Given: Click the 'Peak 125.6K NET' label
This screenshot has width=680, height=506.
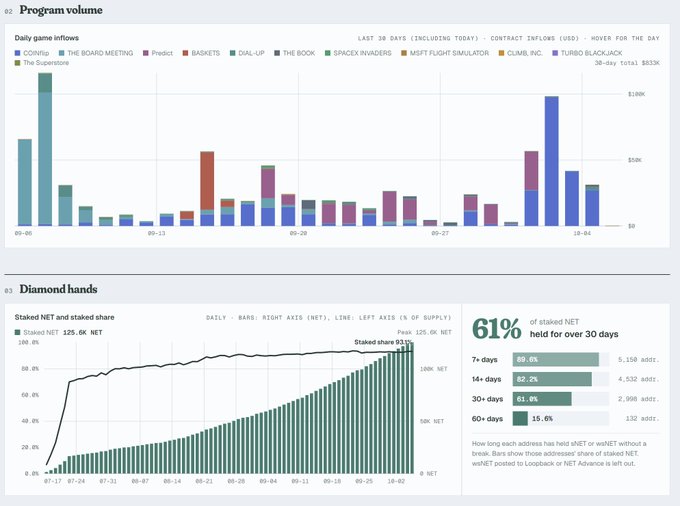Looking at the screenshot, I should pyautogui.click(x=424, y=333).
